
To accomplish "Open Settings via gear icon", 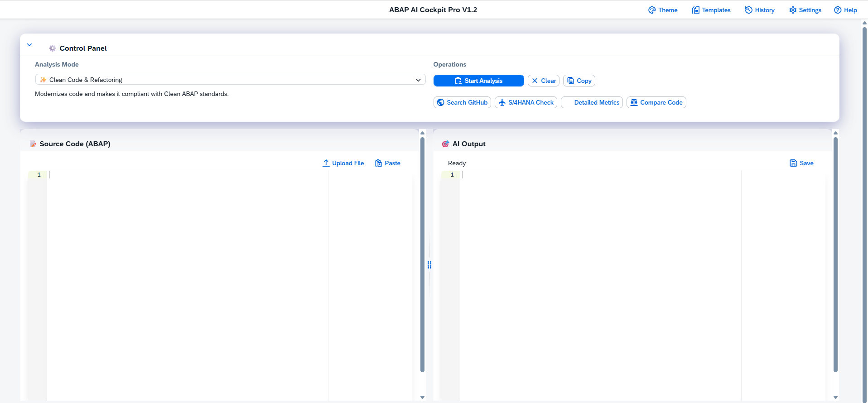I will tap(793, 10).
